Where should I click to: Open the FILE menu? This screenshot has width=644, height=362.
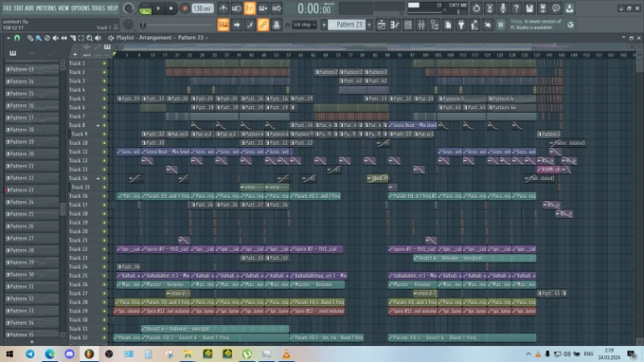[8, 8]
